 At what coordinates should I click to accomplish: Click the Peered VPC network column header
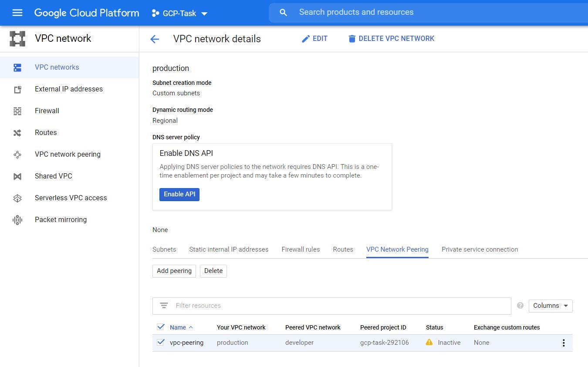[313, 327]
